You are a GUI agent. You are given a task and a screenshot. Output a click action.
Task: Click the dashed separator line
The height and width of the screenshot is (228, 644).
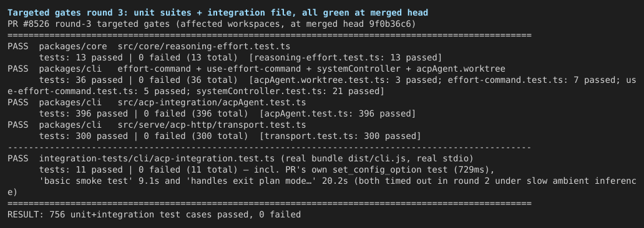[270, 147]
